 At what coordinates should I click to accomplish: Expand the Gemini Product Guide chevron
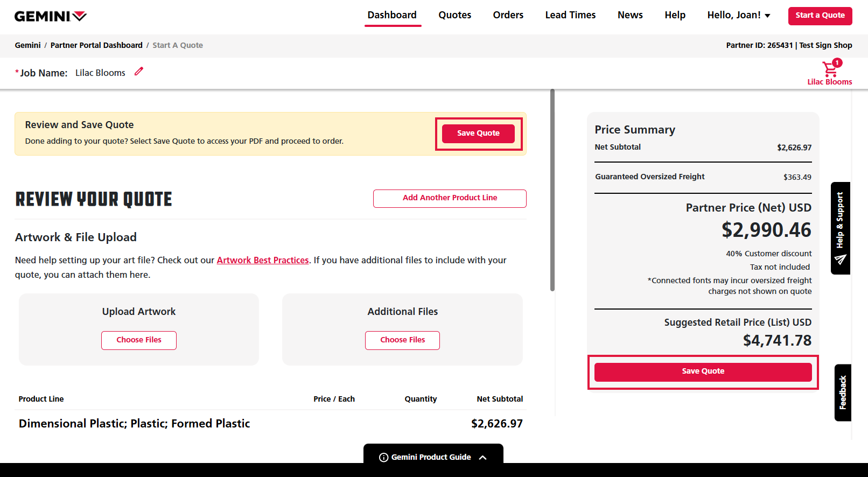tap(483, 457)
